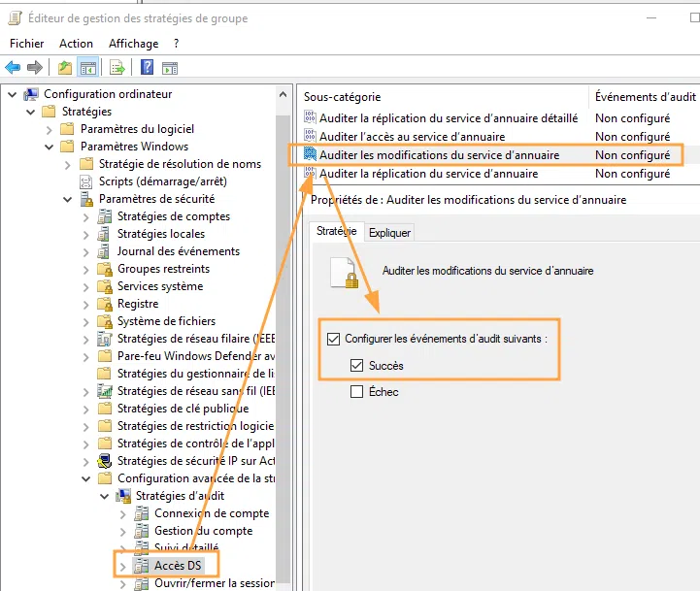Click the Paramètres de sécurité lock icon

coord(85,199)
